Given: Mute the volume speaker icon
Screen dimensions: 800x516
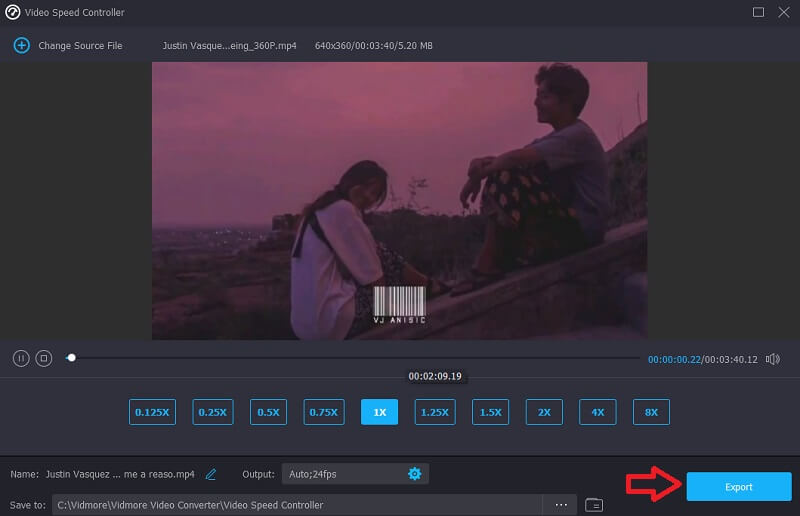Looking at the screenshot, I should tap(773, 359).
